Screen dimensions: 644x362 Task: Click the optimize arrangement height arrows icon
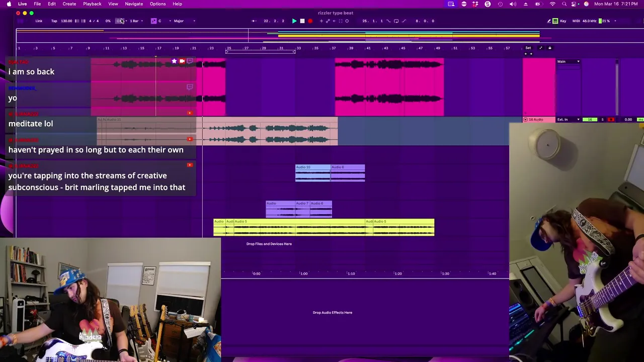[541, 48]
